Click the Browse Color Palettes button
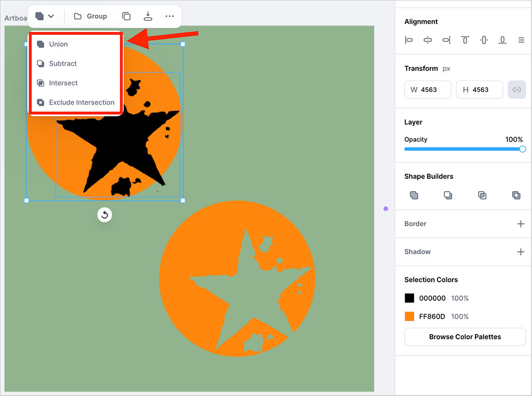 [465, 337]
